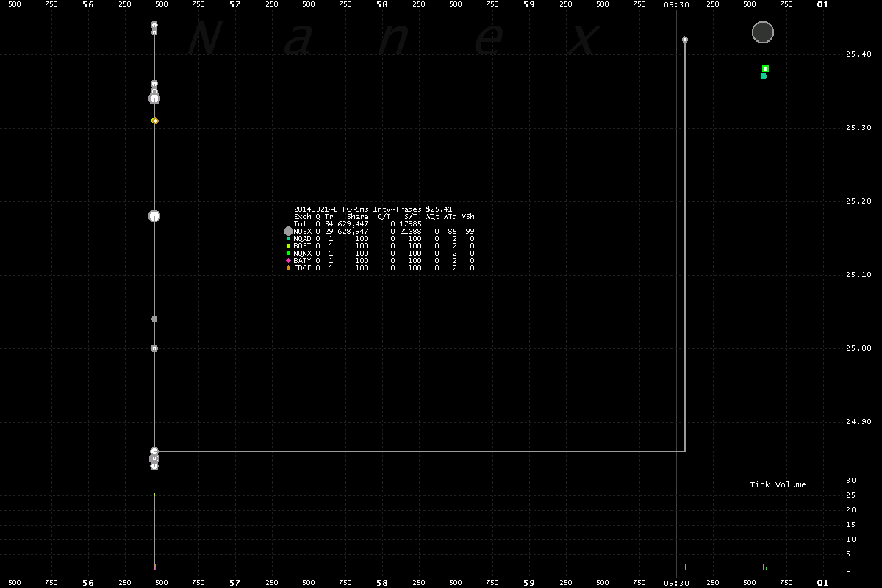Click the tick volume axis label '30'
The width and height of the screenshot is (882, 588).
pyautogui.click(x=850, y=481)
